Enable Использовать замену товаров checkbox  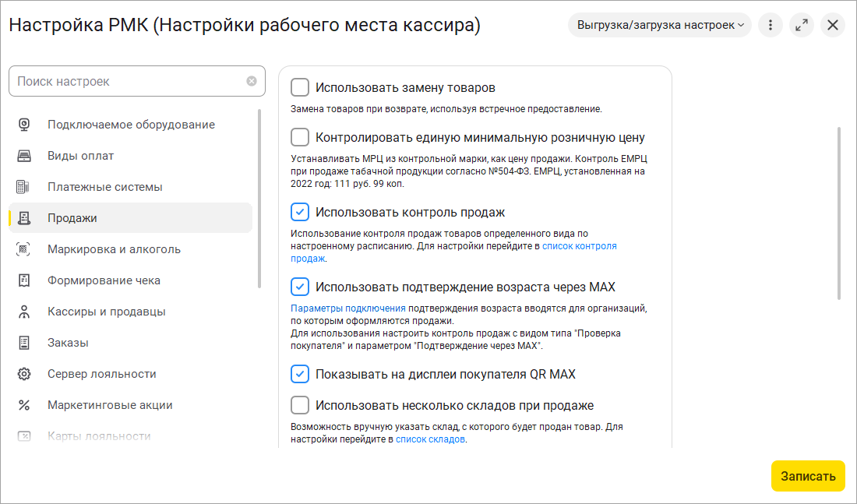tap(300, 87)
